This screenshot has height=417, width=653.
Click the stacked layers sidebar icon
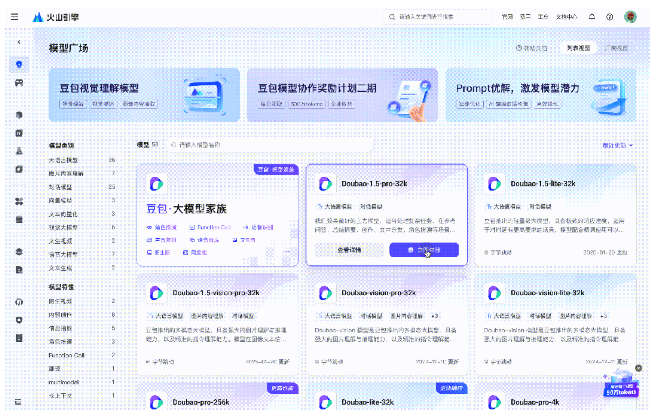(19, 252)
